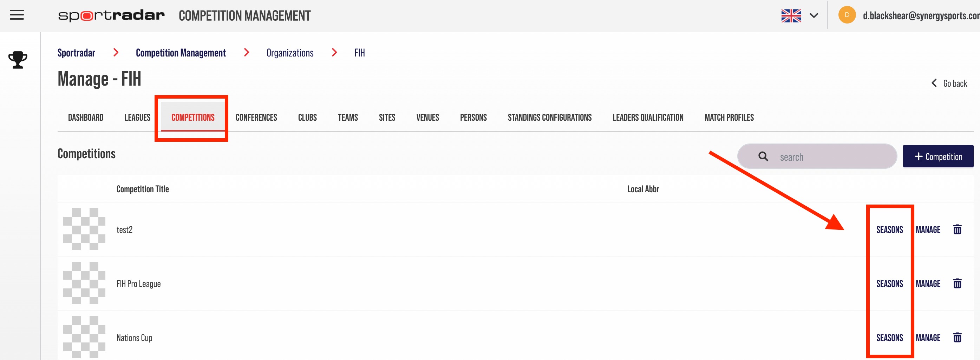Open Organizations breadcrumb
Screen dimensions: 980x360
[290, 53]
